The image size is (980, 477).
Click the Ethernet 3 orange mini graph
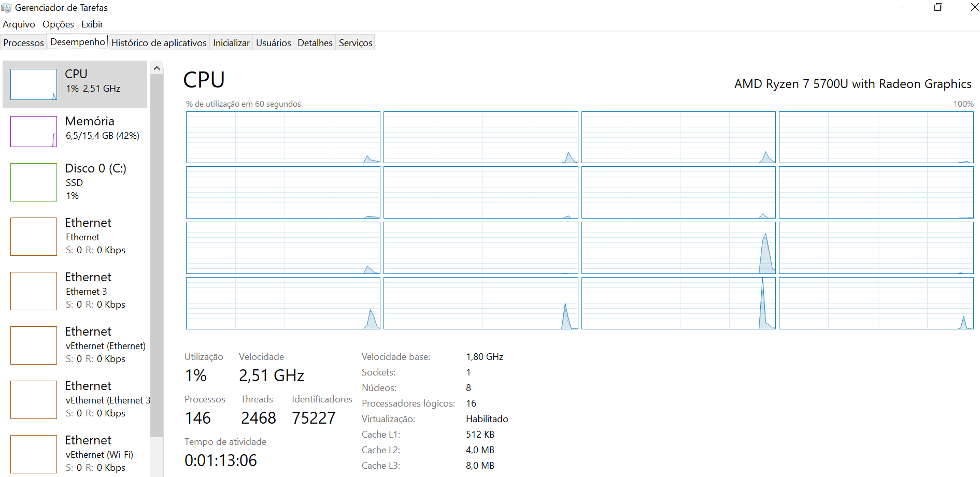click(34, 291)
